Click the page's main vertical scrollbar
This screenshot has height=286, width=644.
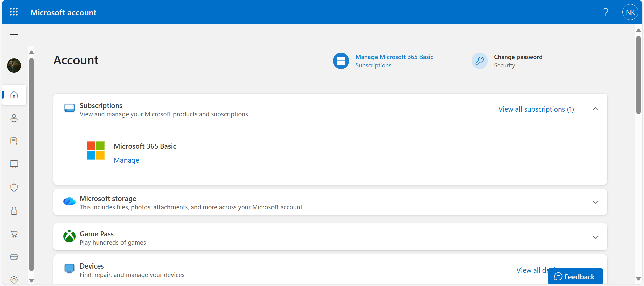[638, 75]
